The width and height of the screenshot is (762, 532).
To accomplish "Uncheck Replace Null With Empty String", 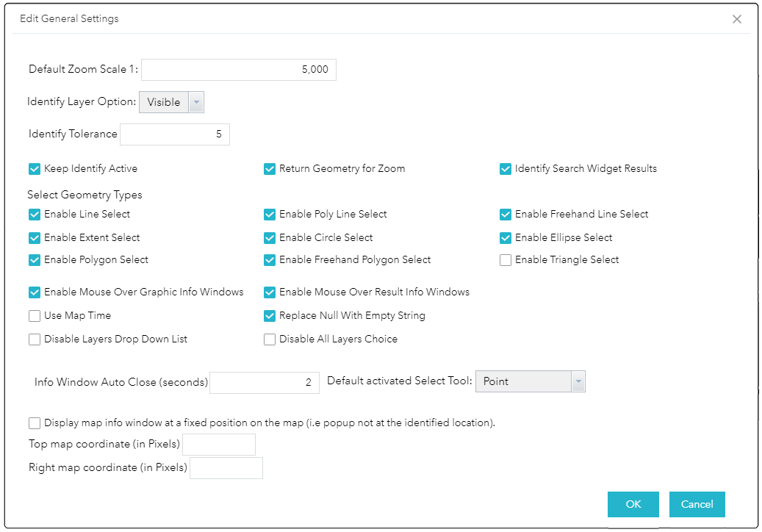I will coord(270,315).
